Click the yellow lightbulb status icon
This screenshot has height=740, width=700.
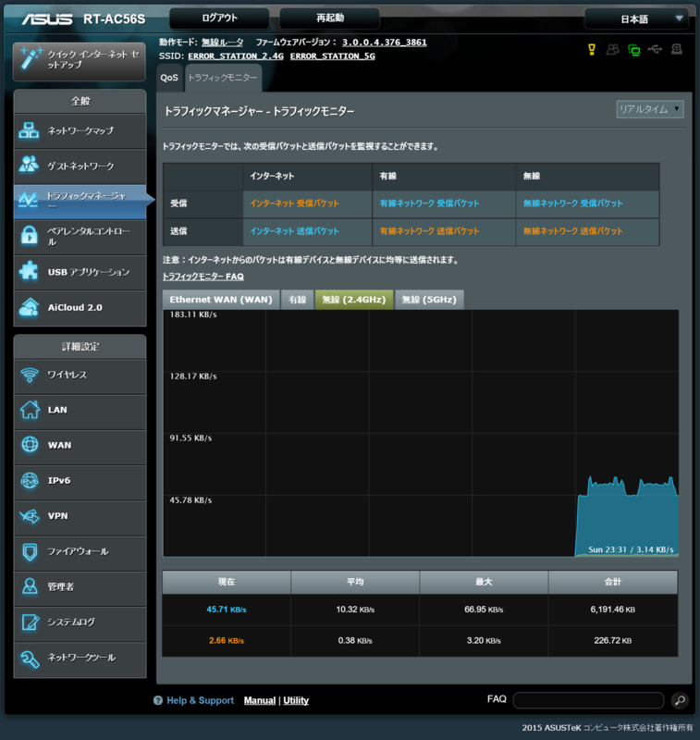tap(592, 49)
